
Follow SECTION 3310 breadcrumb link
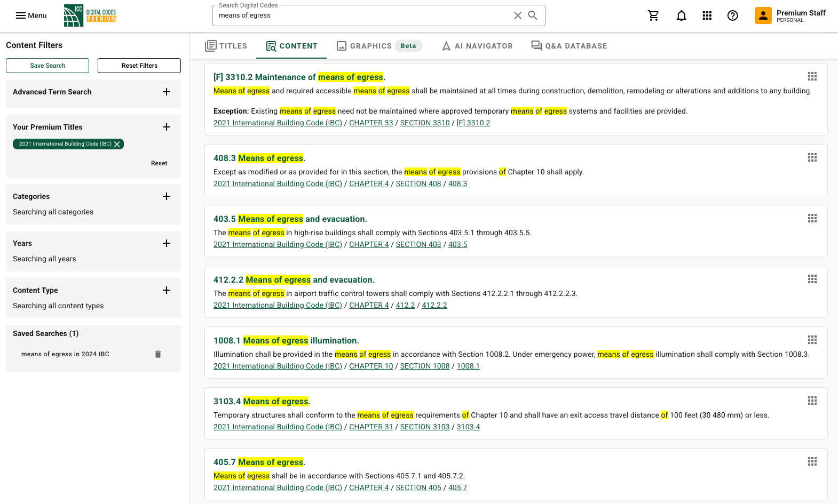[x=425, y=123]
